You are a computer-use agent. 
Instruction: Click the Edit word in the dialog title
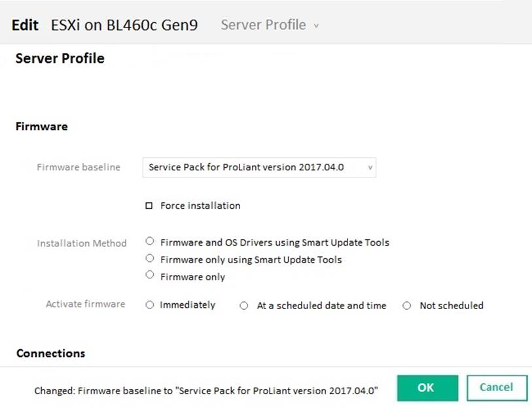(26, 26)
